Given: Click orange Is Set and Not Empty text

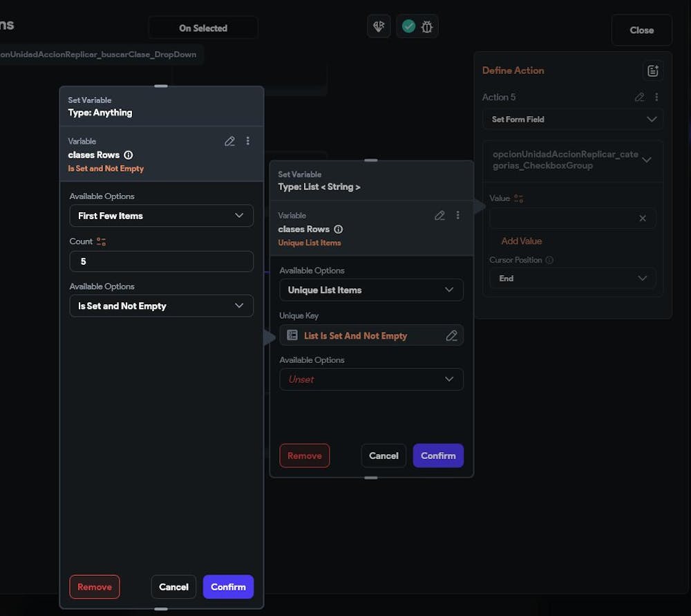Looking at the screenshot, I should pyautogui.click(x=106, y=169).
